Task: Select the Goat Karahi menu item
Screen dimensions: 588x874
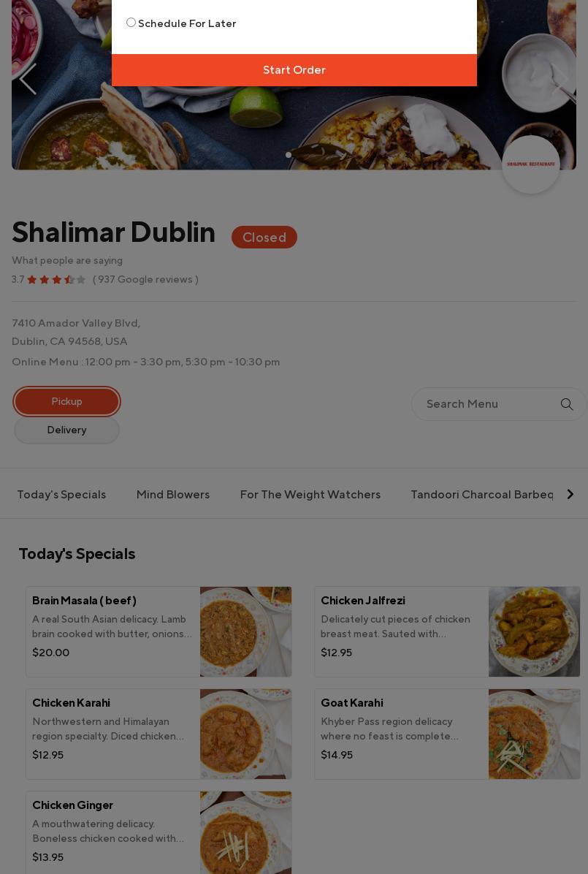Action: [x=447, y=734]
